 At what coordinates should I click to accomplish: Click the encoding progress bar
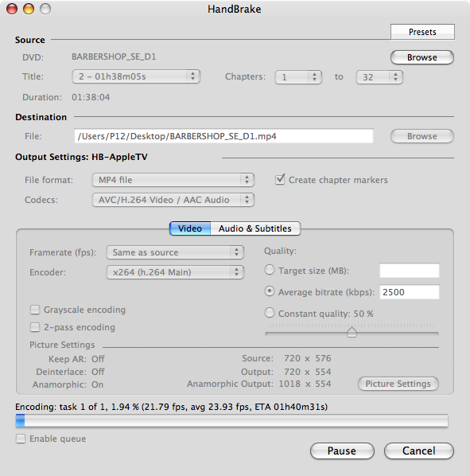(x=232, y=421)
